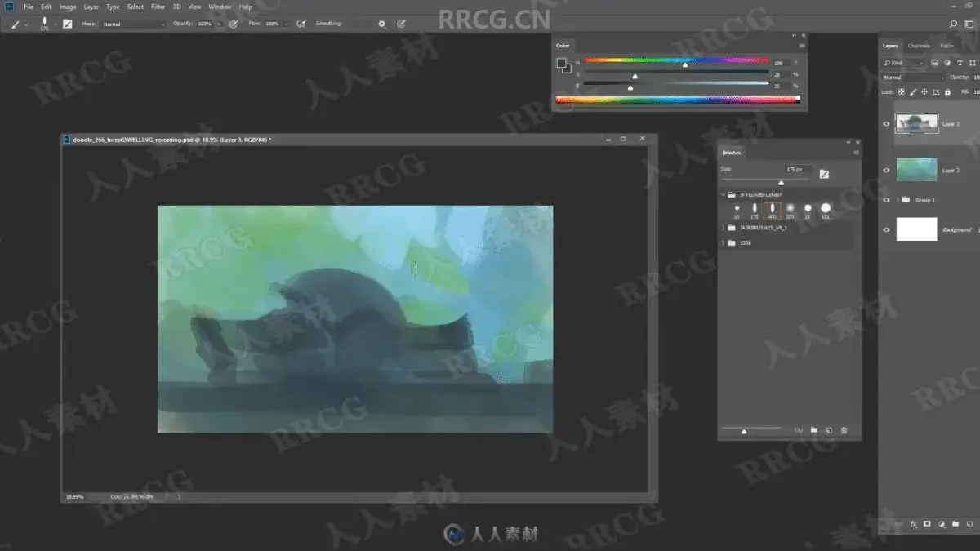
Task: Hide Layer 2 visibility eye
Action: 887,171
